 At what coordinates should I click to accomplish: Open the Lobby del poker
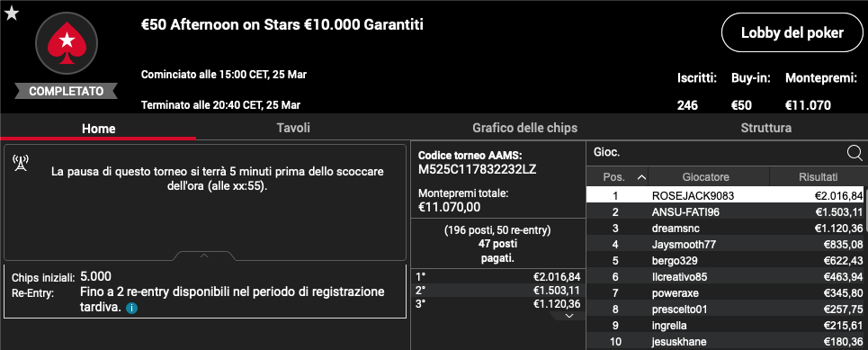792,32
